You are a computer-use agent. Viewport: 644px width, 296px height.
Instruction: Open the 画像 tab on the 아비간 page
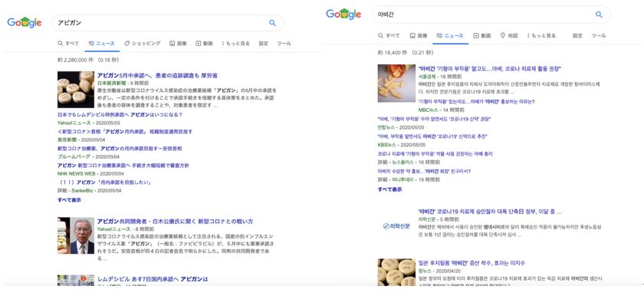point(419,36)
